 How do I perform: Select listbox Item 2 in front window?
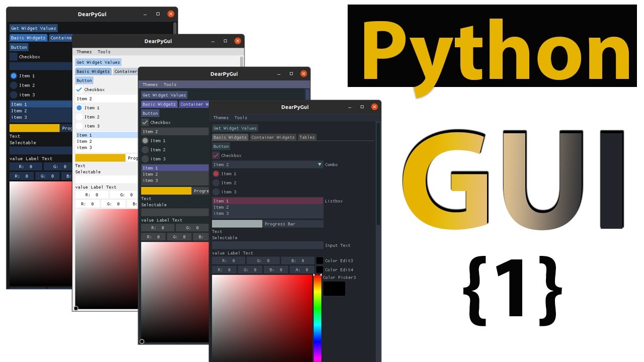(267, 207)
